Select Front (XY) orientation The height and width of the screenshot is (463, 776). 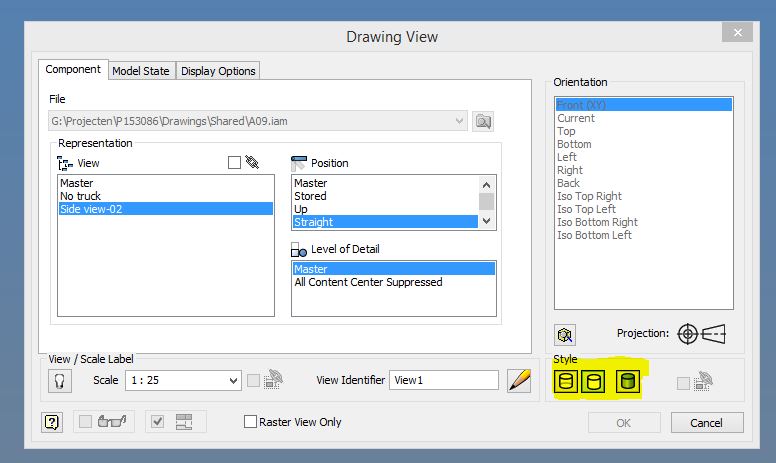point(643,105)
